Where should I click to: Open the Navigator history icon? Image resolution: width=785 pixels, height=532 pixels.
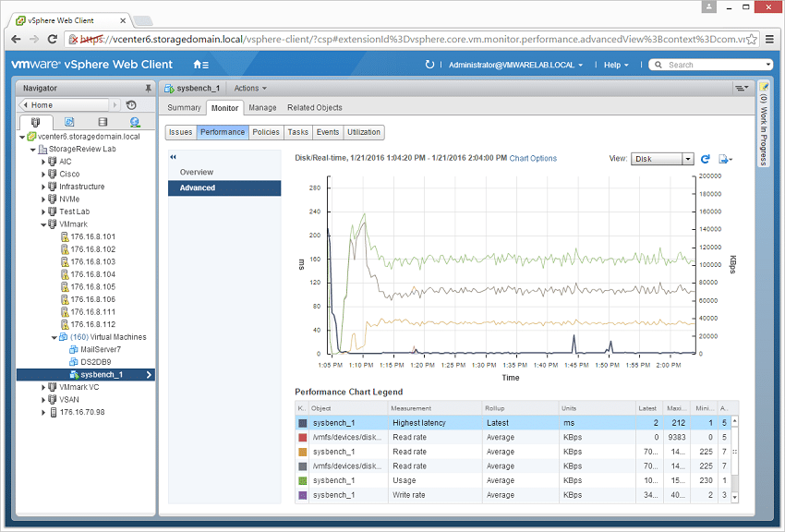[x=131, y=105]
